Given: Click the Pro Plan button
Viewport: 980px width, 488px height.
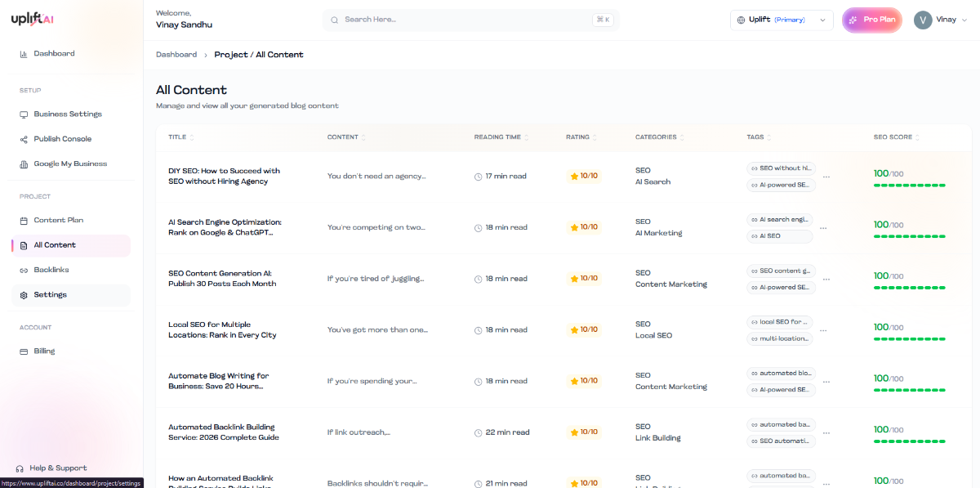Looking at the screenshot, I should coord(872,20).
